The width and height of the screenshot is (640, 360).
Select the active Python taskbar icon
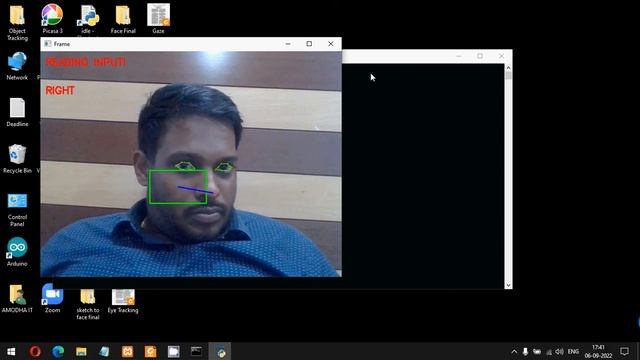[x=220, y=351]
